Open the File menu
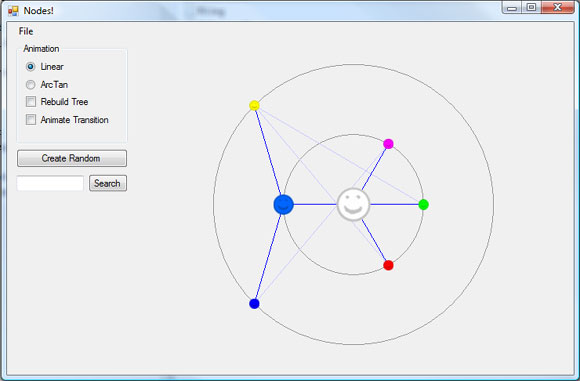The image size is (580, 381). pyautogui.click(x=26, y=31)
